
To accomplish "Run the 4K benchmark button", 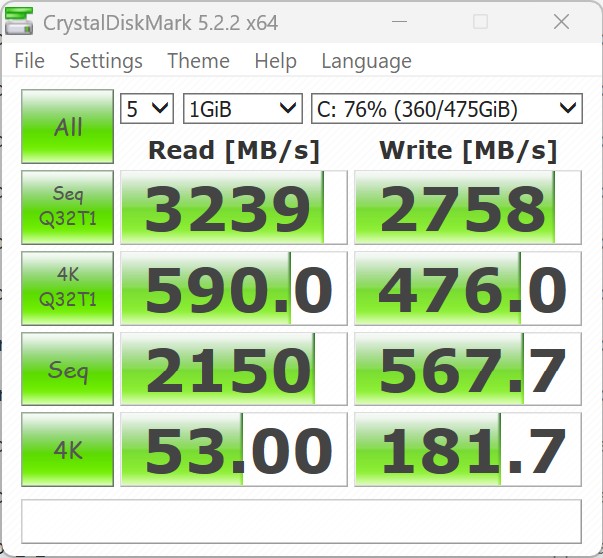I will pyautogui.click(x=67, y=450).
